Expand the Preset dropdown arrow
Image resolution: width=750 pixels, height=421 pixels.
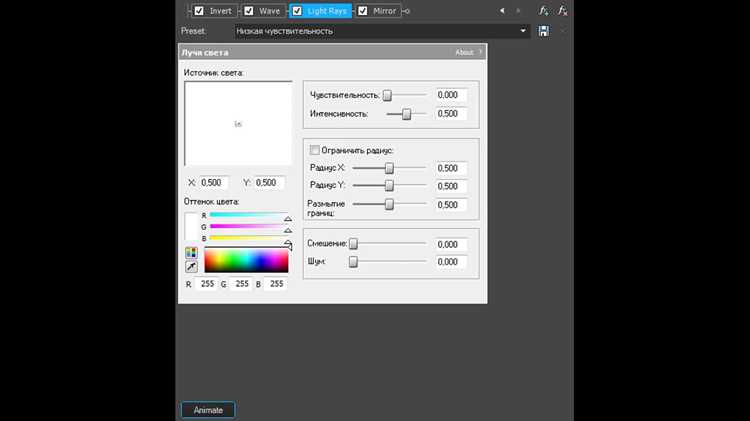(x=523, y=31)
